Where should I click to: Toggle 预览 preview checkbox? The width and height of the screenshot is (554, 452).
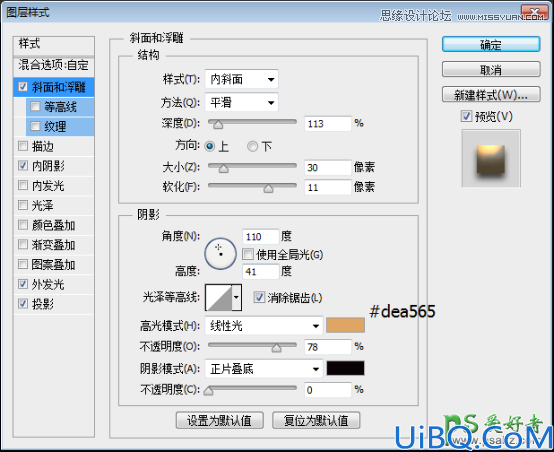466,116
